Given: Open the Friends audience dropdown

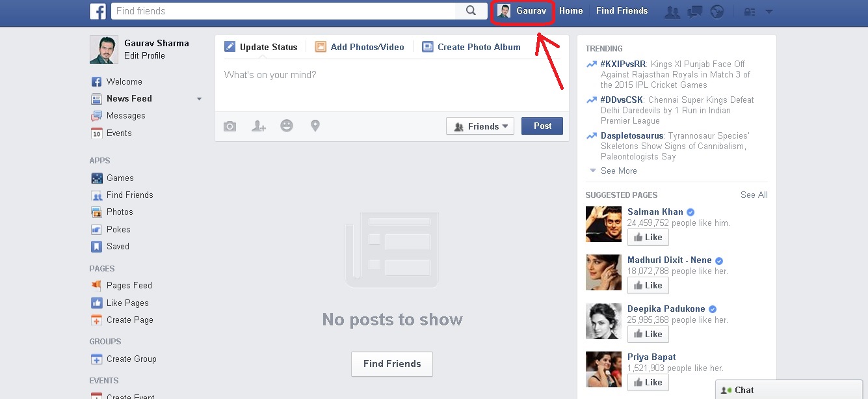Looking at the screenshot, I should point(480,126).
